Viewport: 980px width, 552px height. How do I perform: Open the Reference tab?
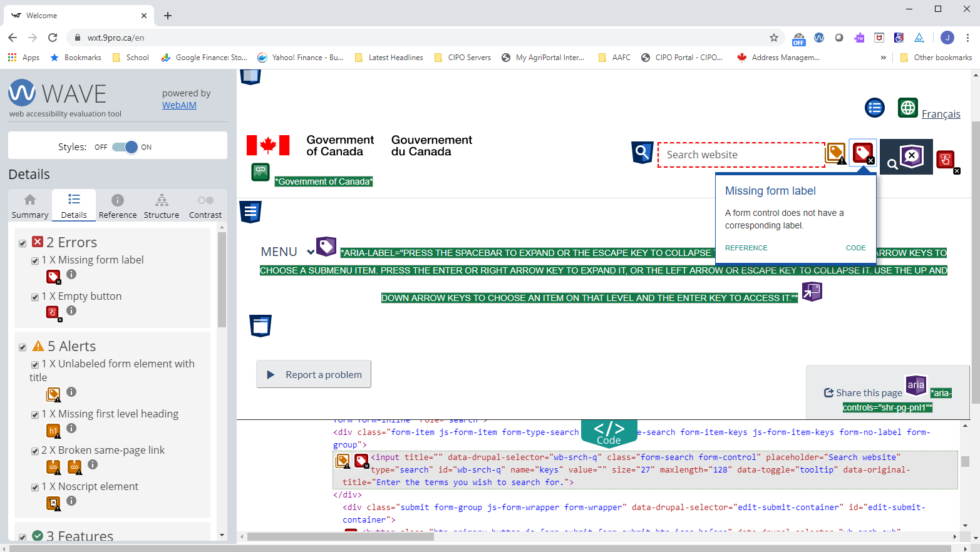(x=118, y=206)
